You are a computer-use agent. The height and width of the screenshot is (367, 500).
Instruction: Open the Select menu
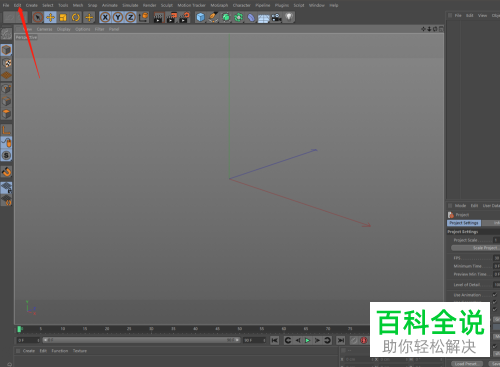(48, 5)
